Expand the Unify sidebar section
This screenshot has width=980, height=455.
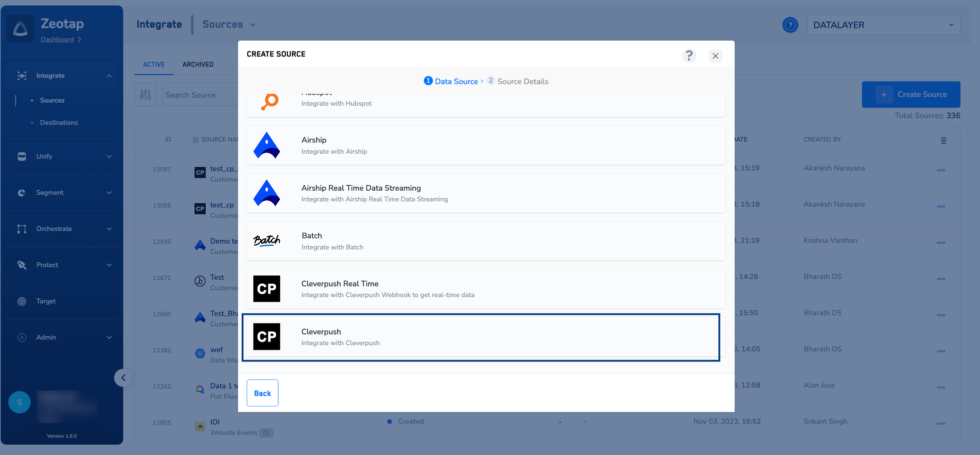109,156
